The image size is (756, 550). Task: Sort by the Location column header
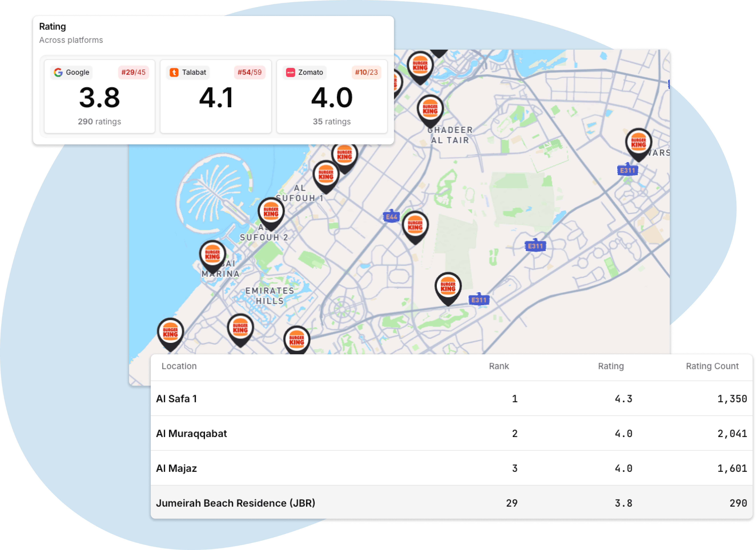coord(179,366)
